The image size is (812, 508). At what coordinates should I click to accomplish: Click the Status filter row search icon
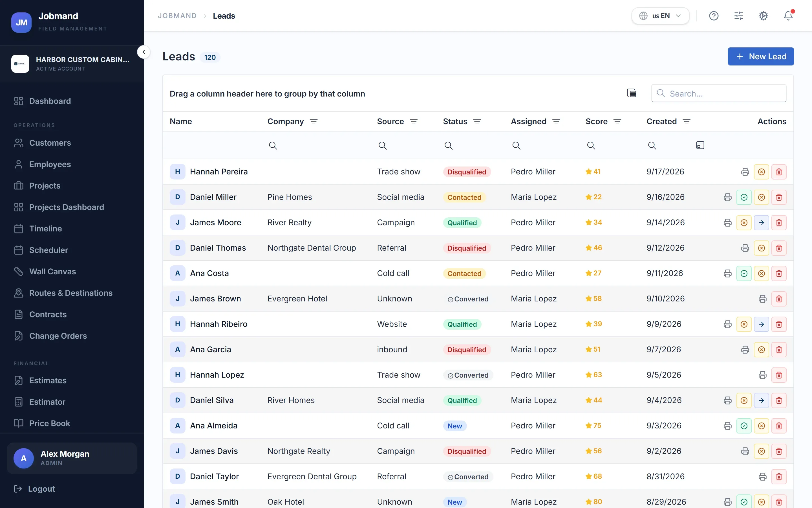(x=448, y=145)
